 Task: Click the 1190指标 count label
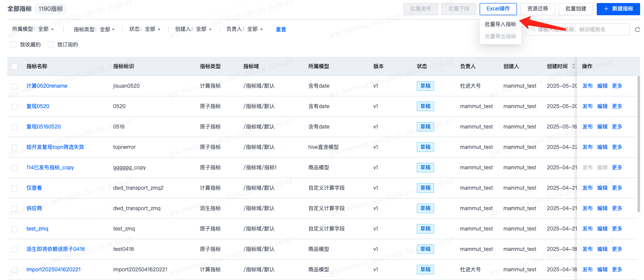click(51, 9)
